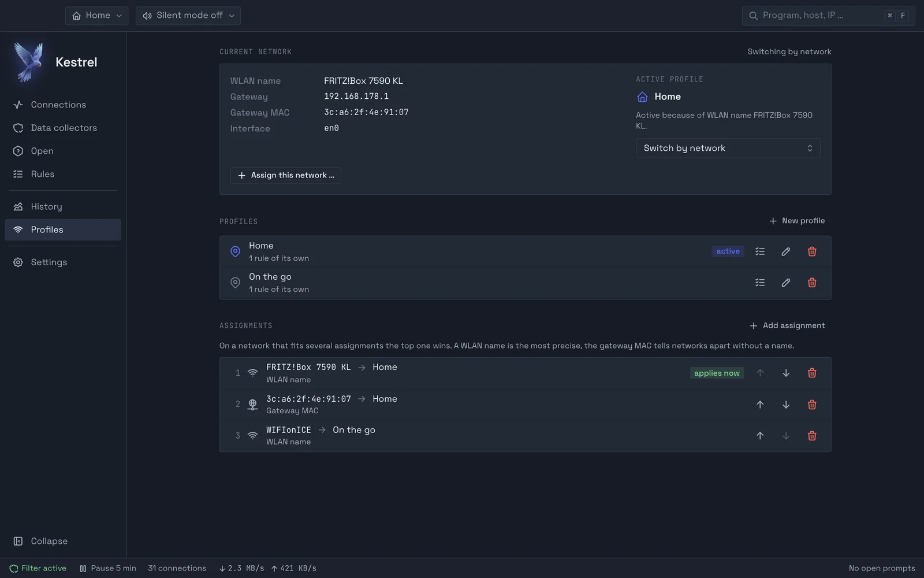The image size is (924, 578).
Task: Delete the On the go profile
Action: 812,283
